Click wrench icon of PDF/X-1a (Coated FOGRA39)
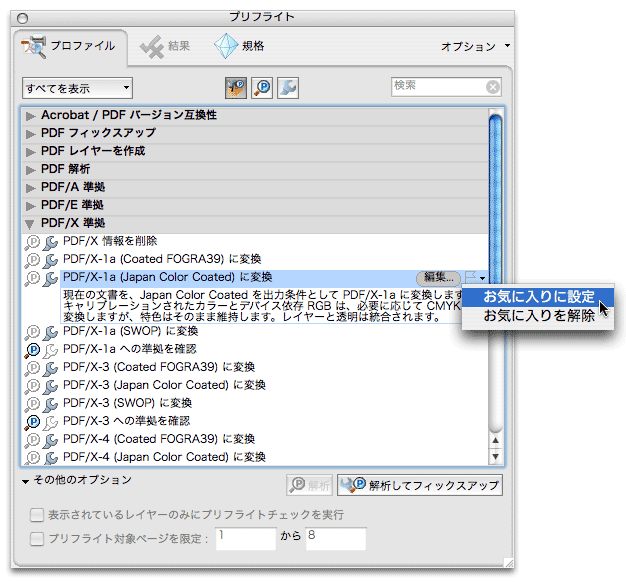Screen dimensions: 626x582 (50, 260)
